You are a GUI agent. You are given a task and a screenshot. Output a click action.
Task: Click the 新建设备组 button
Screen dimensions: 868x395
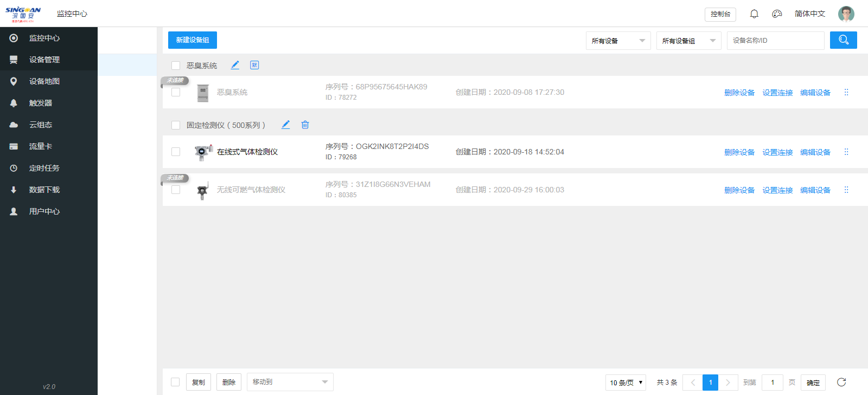pyautogui.click(x=193, y=40)
